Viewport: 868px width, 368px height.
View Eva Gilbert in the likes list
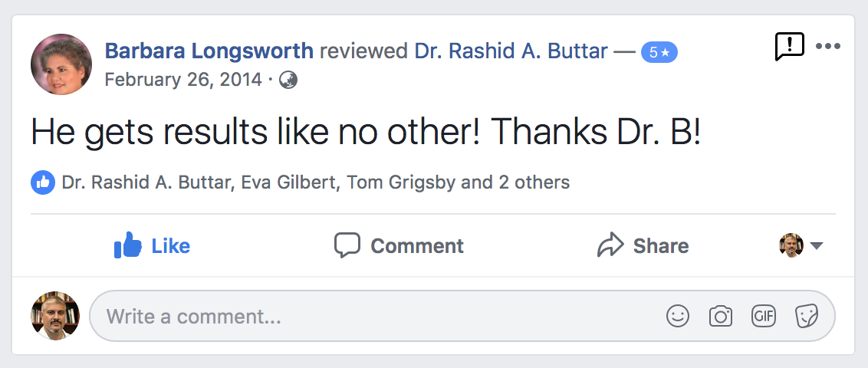288,182
